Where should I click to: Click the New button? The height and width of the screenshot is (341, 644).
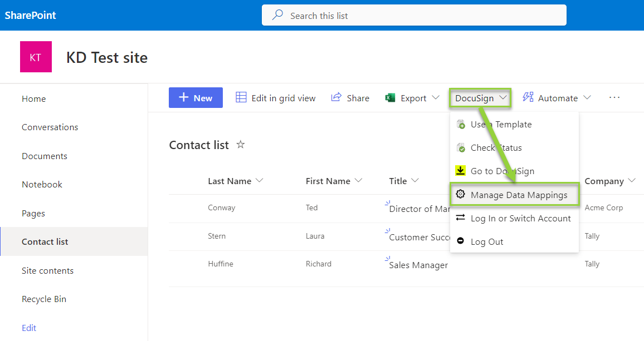coord(196,97)
